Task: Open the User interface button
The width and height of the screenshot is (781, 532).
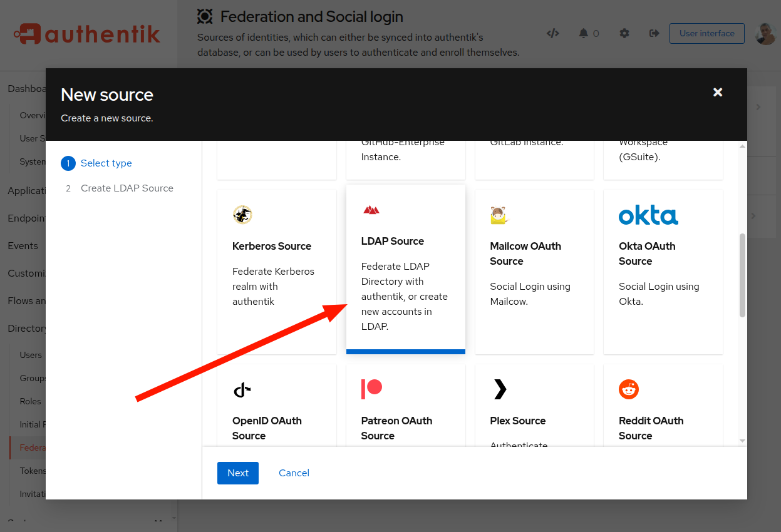Action: click(706, 33)
